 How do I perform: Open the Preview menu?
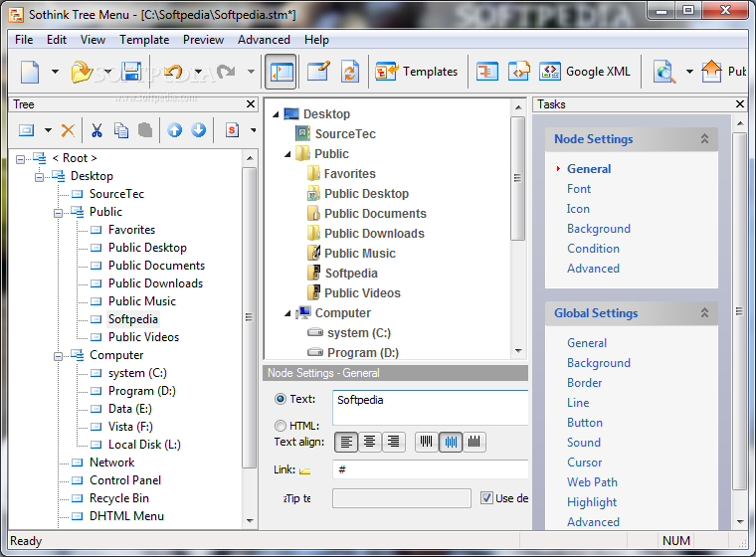(x=203, y=40)
